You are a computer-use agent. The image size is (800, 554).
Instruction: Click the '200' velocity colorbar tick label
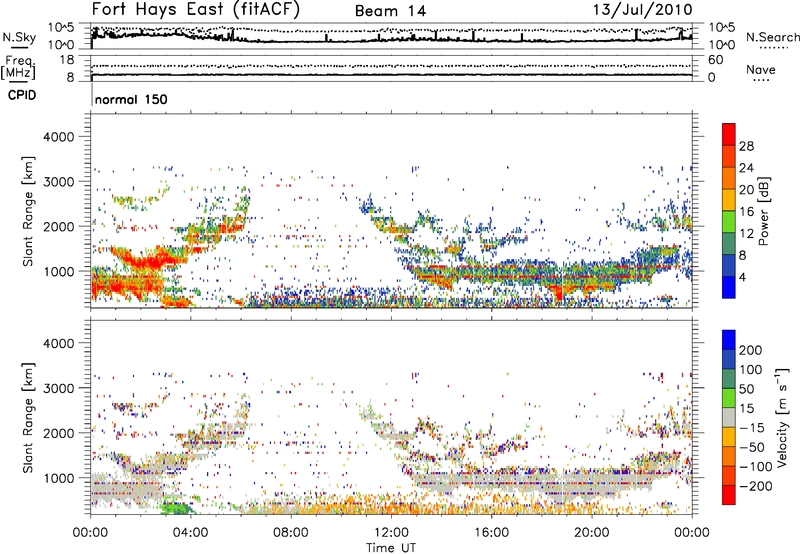click(751, 350)
